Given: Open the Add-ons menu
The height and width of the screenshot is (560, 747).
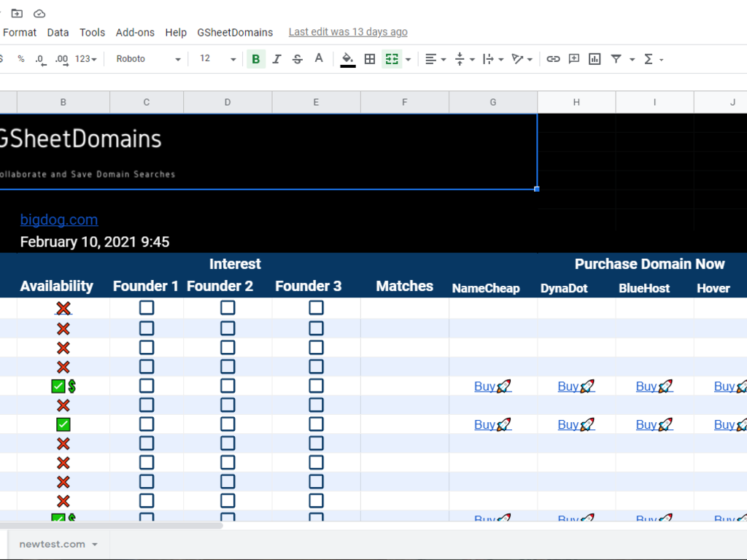Looking at the screenshot, I should coord(135,32).
